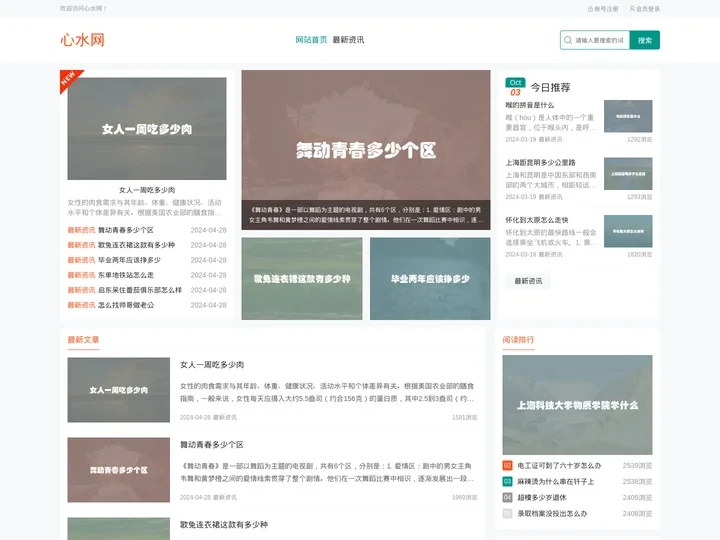Open recommended article 上海距昆明多少公里路

[x=540, y=163]
